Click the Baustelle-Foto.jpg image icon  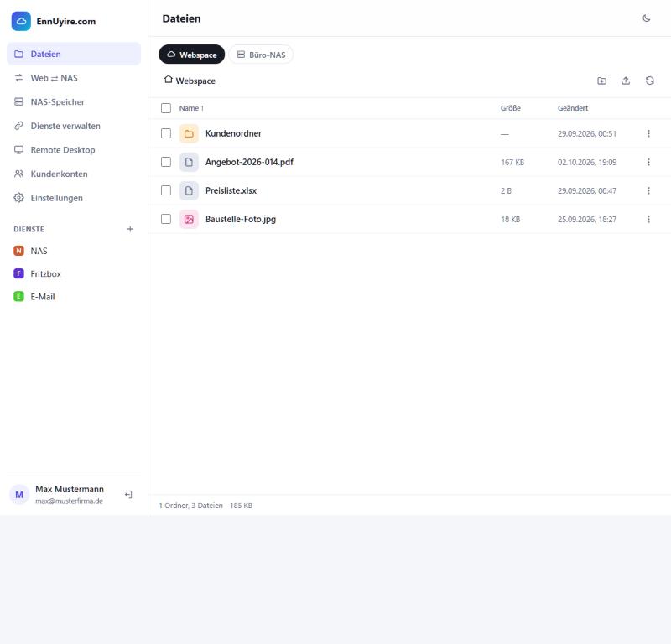point(189,219)
